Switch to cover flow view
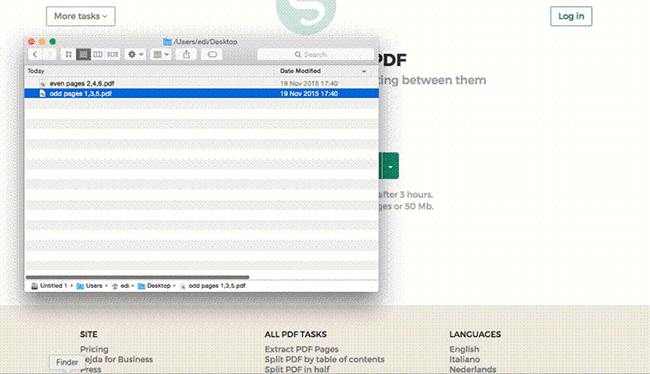The width and height of the screenshot is (650, 374). click(113, 54)
